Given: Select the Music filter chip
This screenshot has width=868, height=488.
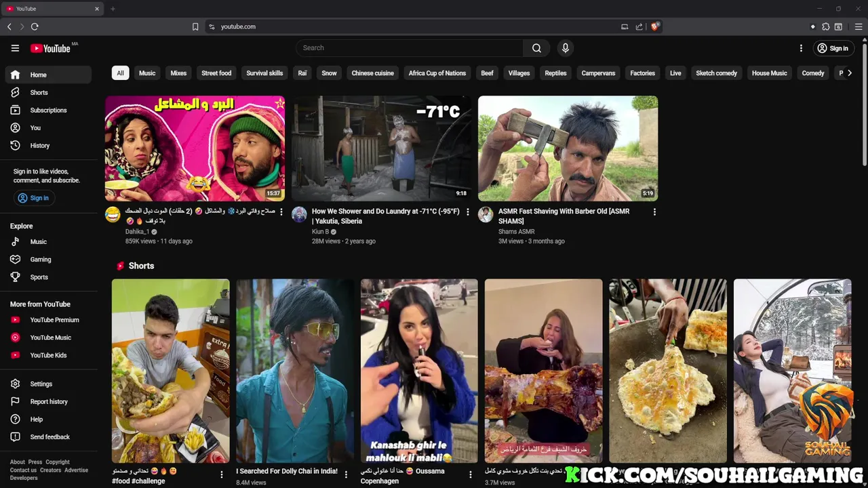Looking at the screenshot, I should tap(147, 73).
